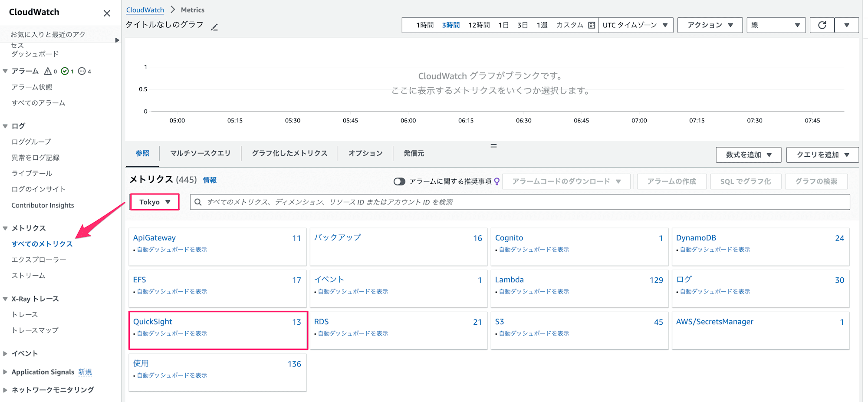Open メトリクス 情報 link
868x402 pixels.
(210, 180)
